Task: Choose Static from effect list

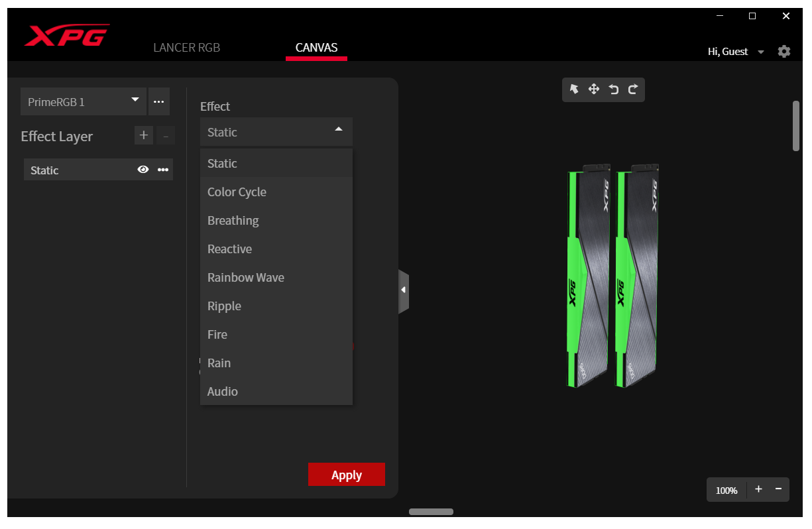Action: [276, 163]
